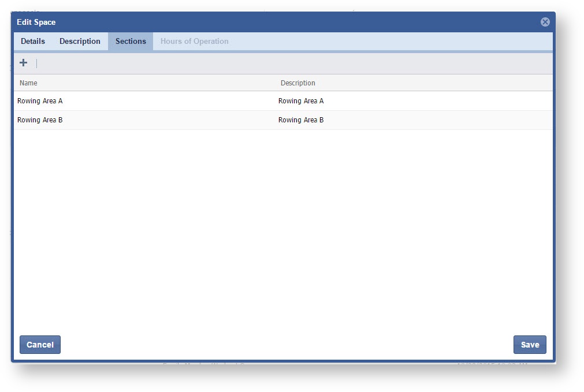
Task: Click Rowing Area A description cell
Action: [301, 101]
